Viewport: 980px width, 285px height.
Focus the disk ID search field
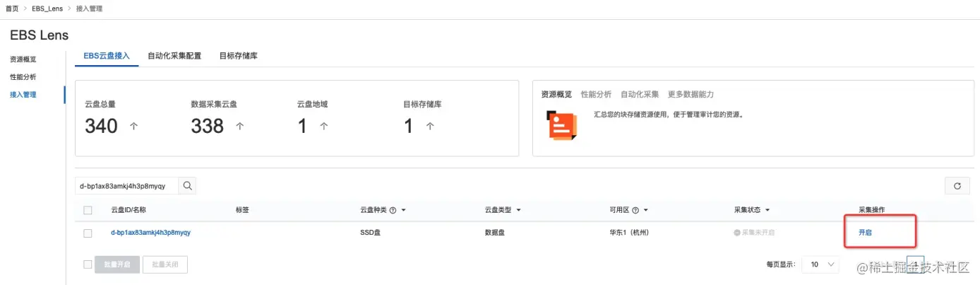[127, 186]
